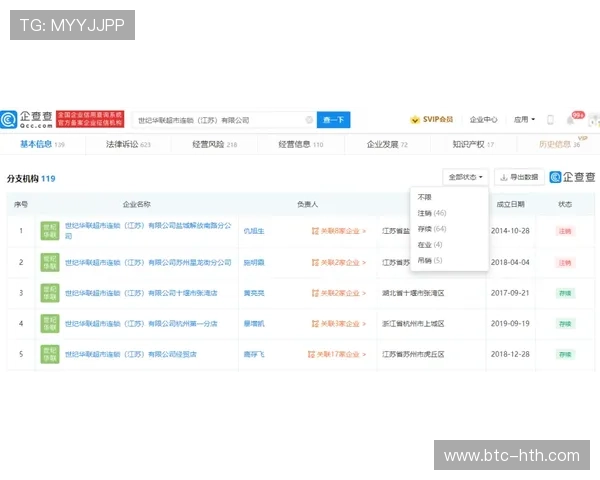The image size is (600, 480).
Task: Switch to 知识产权 tab
Action: [473, 144]
